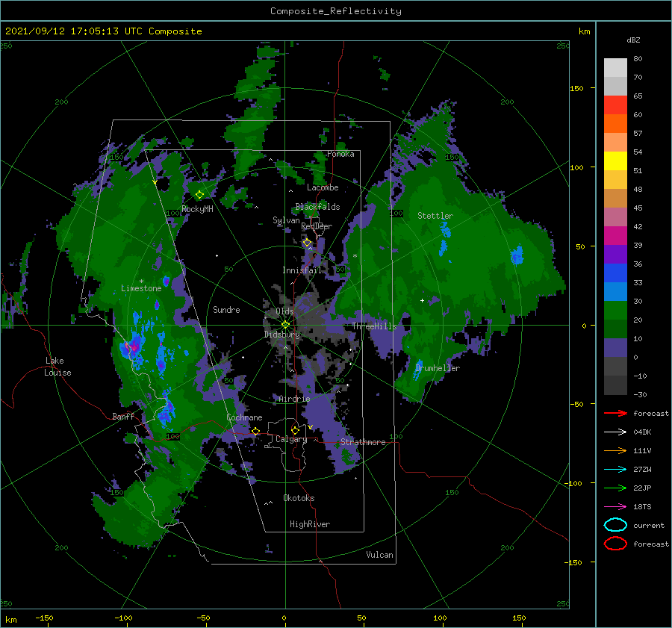The image size is (672, 628).
Task: Click the green 22JP arrow legend icon
Action: click(615, 488)
